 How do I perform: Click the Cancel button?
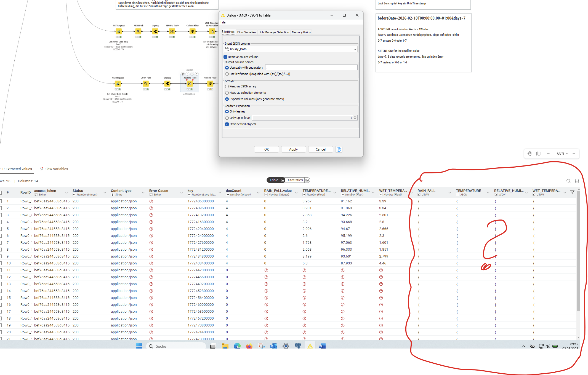tap(320, 149)
